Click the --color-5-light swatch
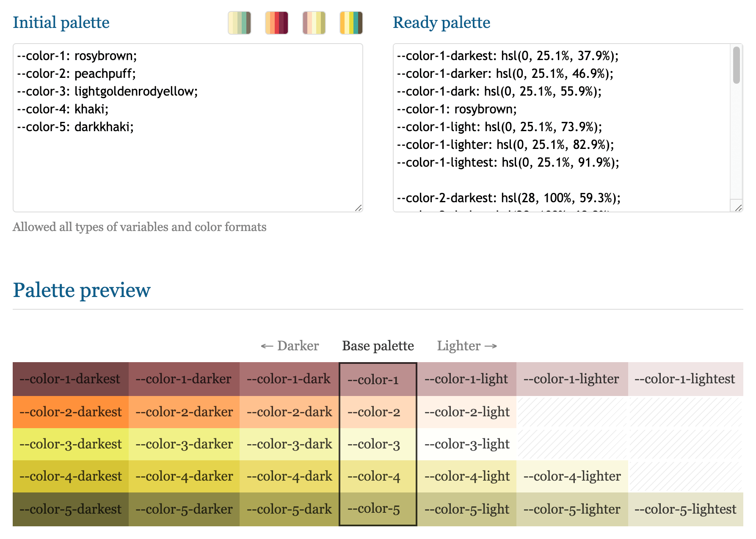 pos(466,509)
